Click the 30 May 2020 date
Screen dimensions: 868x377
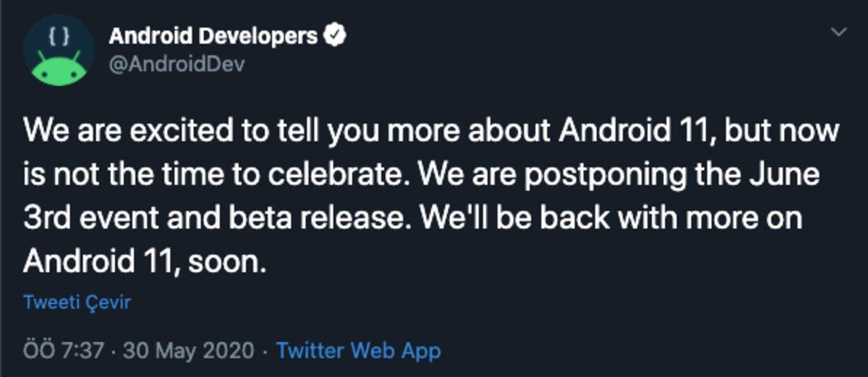click(189, 352)
